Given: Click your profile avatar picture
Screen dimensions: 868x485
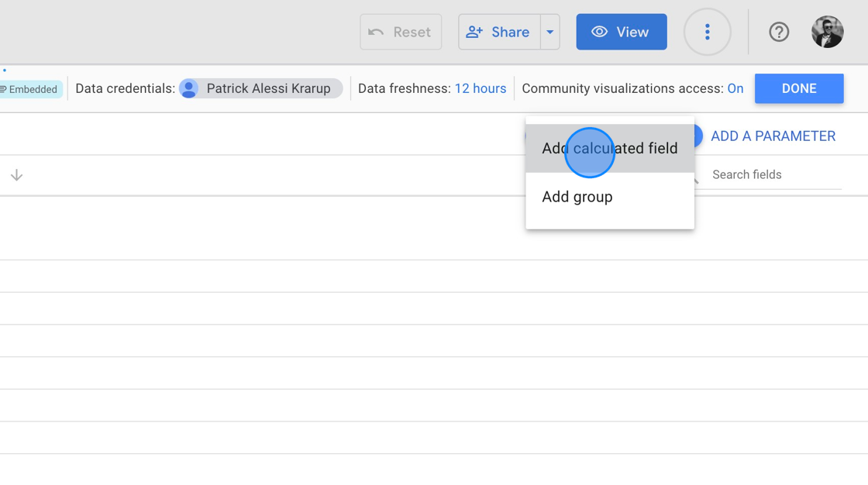Looking at the screenshot, I should (x=827, y=32).
